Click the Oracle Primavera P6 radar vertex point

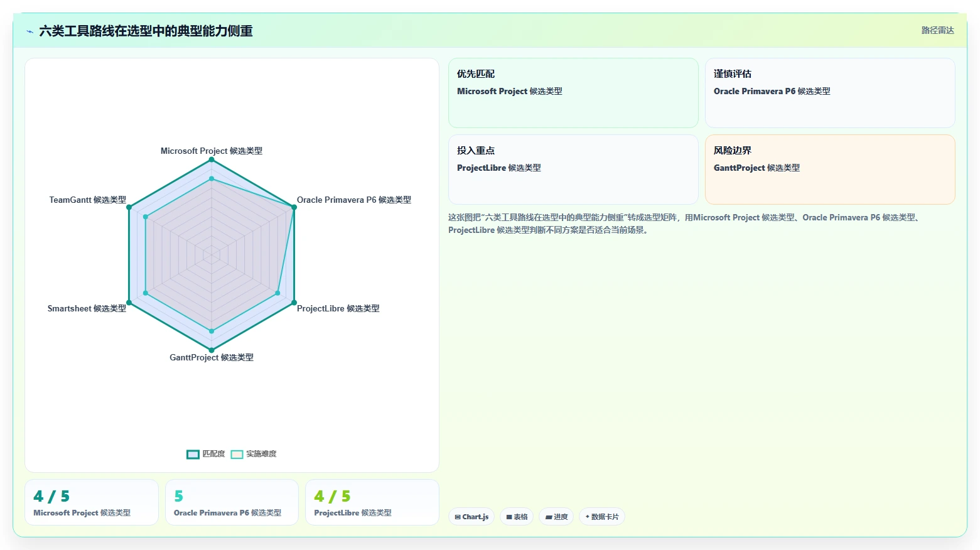[x=294, y=207]
